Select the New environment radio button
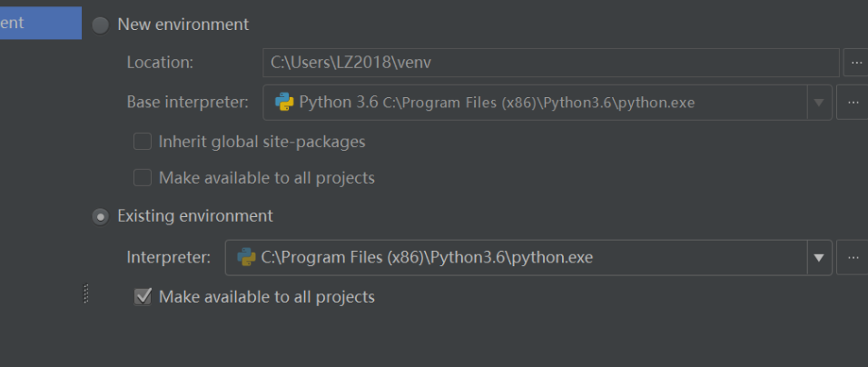This screenshot has width=868, height=367. (x=101, y=25)
